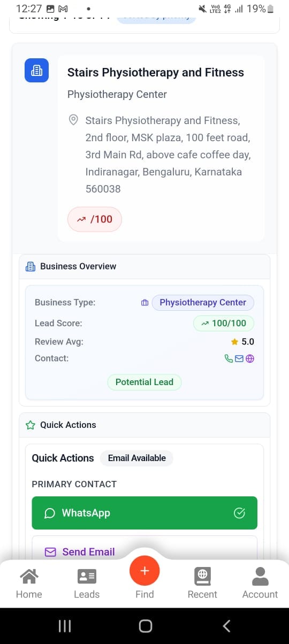This screenshot has height=644, width=289.
Task: Open the Account tab
Action: click(260, 583)
